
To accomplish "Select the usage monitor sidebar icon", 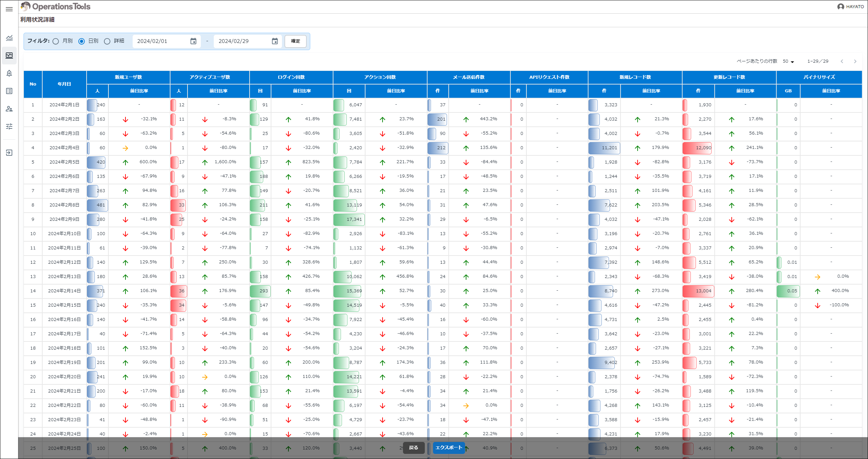I will (9, 55).
